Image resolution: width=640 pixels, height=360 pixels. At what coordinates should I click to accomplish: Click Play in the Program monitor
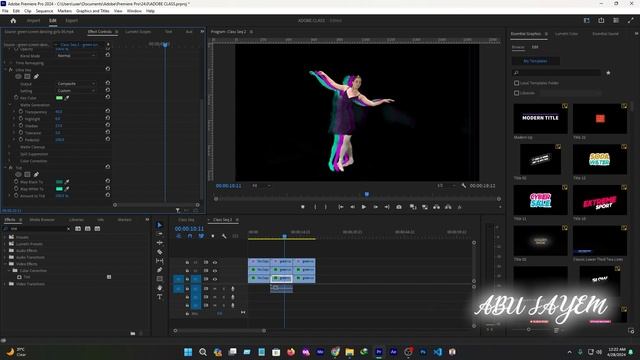coord(364,207)
